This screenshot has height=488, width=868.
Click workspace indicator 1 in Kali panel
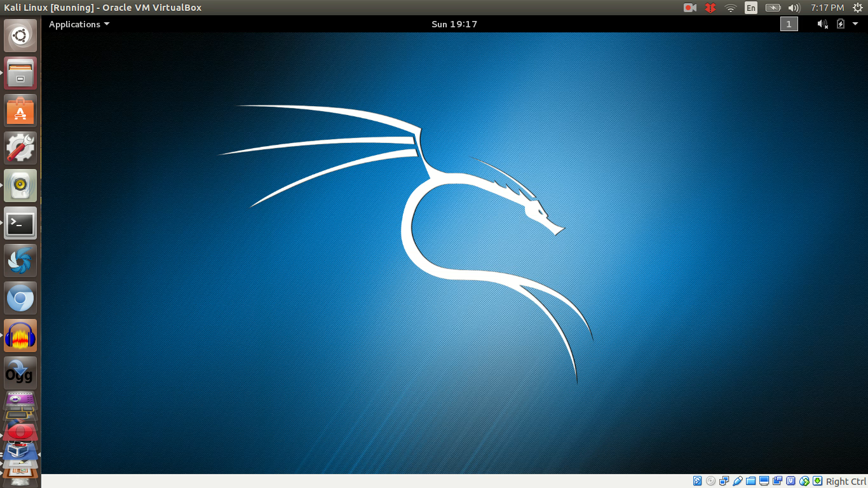[x=789, y=24]
